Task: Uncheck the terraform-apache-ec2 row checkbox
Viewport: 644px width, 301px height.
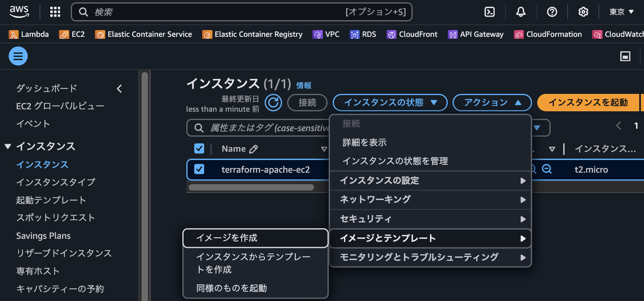Action: [x=199, y=170]
